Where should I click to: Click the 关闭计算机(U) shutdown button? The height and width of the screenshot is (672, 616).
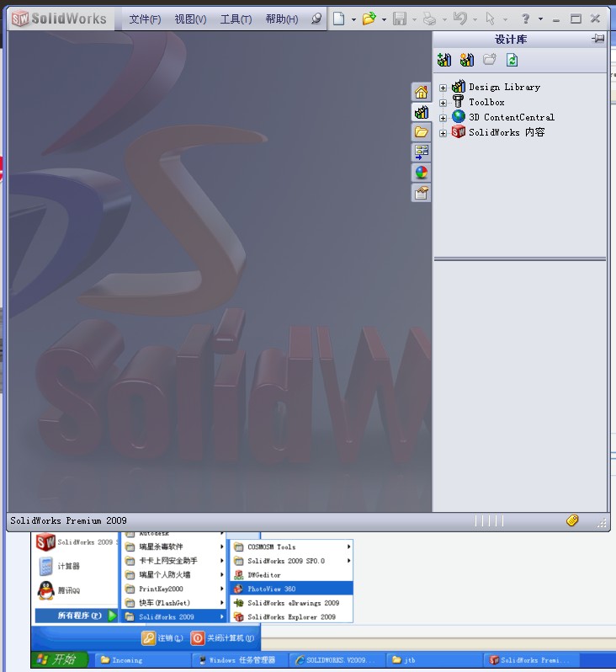222,638
